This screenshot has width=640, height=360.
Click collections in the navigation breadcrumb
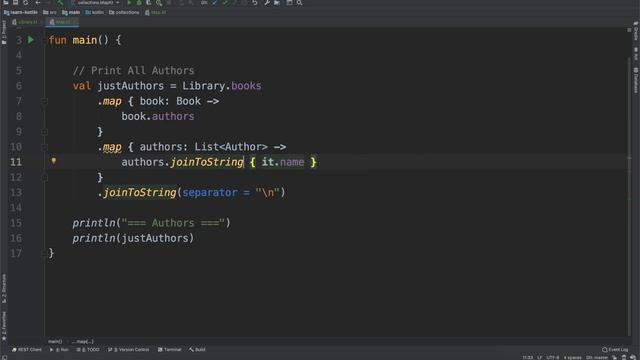pyautogui.click(x=124, y=12)
